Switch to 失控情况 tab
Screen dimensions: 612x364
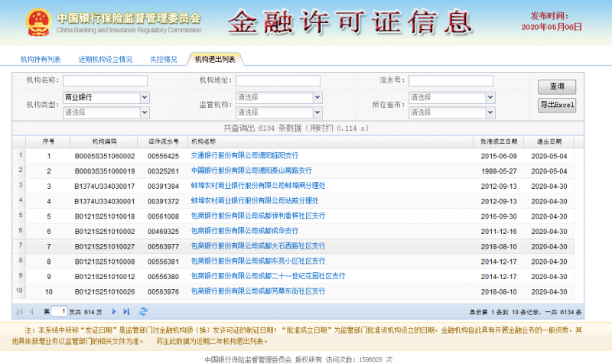[x=163, y=60]
